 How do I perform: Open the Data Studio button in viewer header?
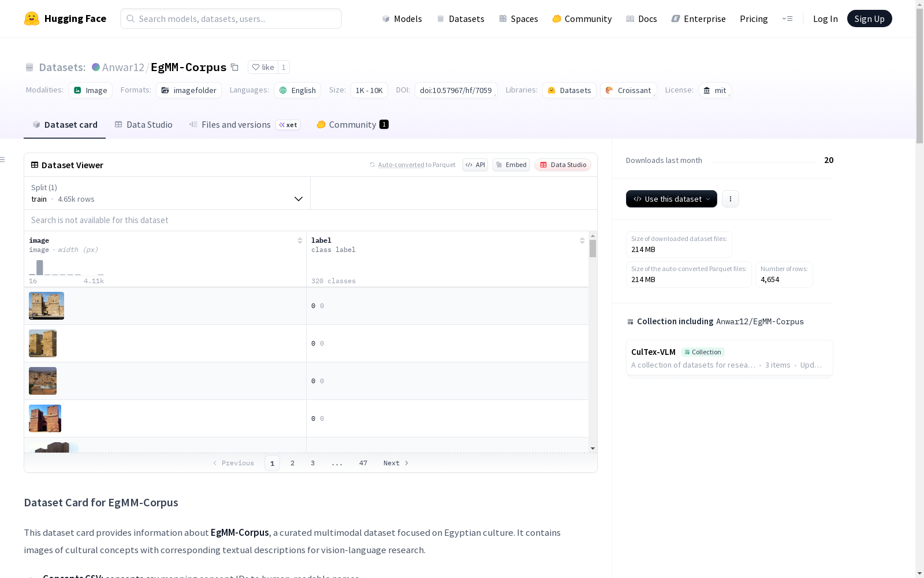[x=563, y=165]
